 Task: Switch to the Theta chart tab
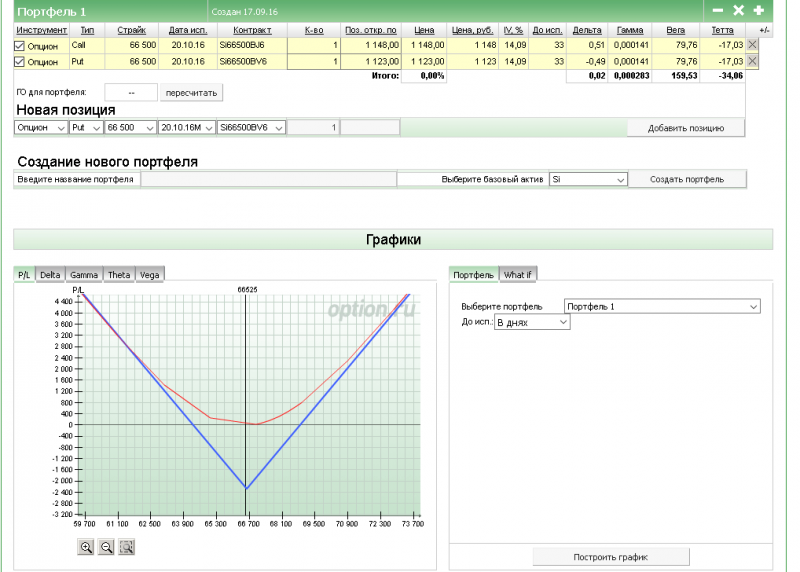pyautogui.click(x=118, y=275)
